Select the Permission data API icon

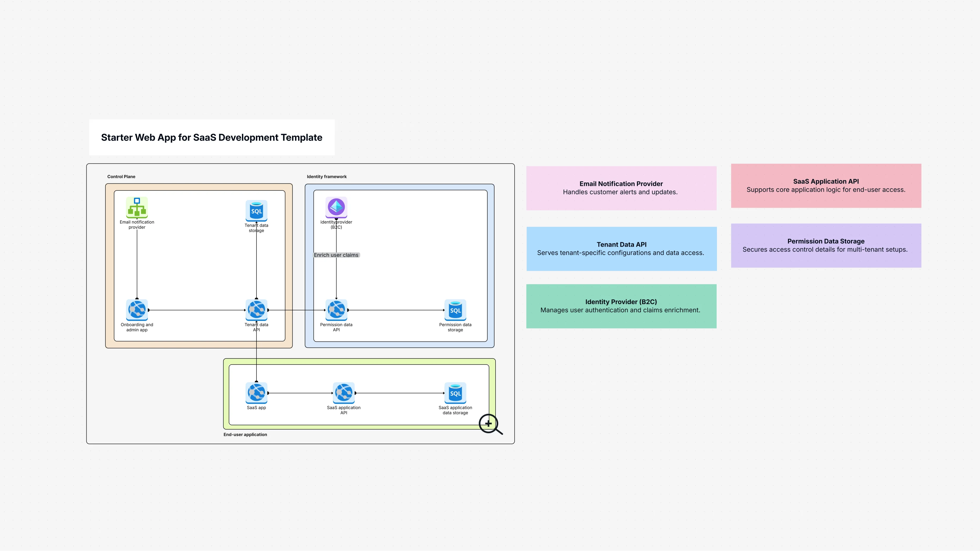point(336,310)
